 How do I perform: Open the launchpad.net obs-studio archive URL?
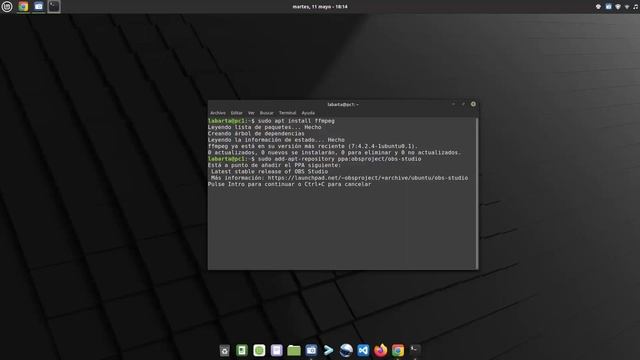point(368,178)
